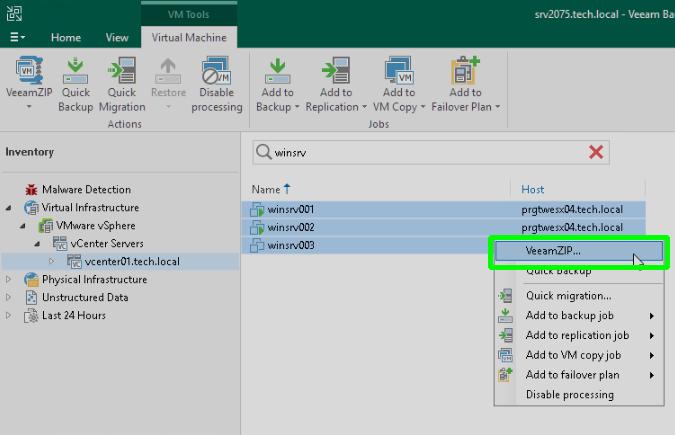
Task: Click the Virtual Infrastructure globe icon
Action: pyautogui.click(x=31, y=208)
